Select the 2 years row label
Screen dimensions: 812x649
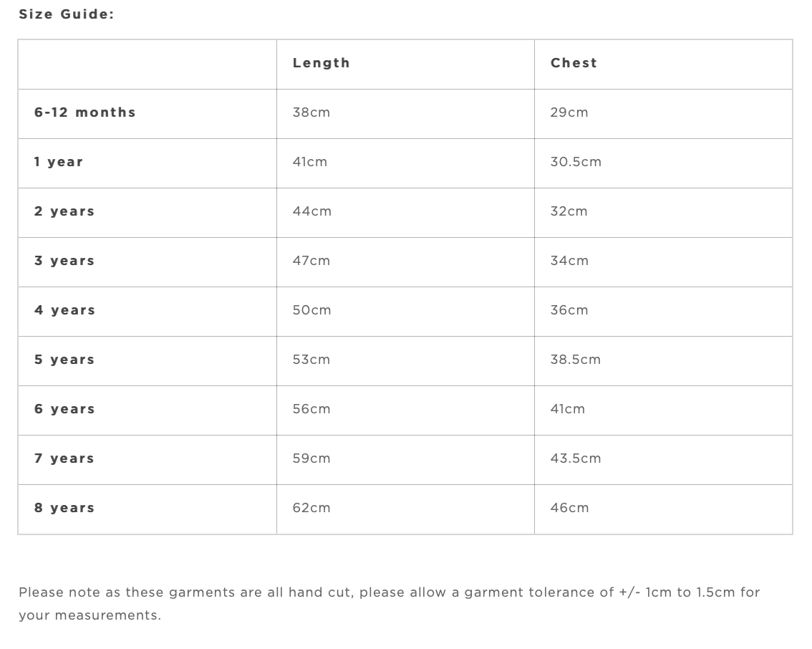click(64, 211)
